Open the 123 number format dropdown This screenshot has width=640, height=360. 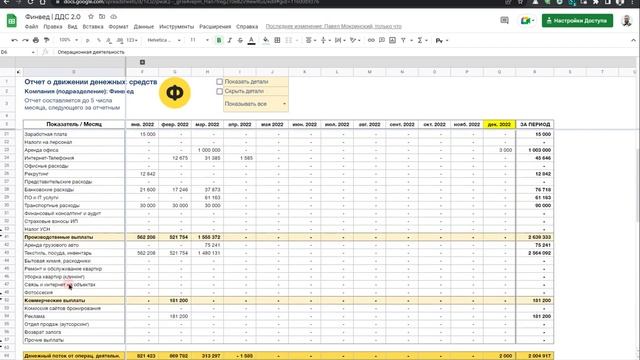point(132,40)
